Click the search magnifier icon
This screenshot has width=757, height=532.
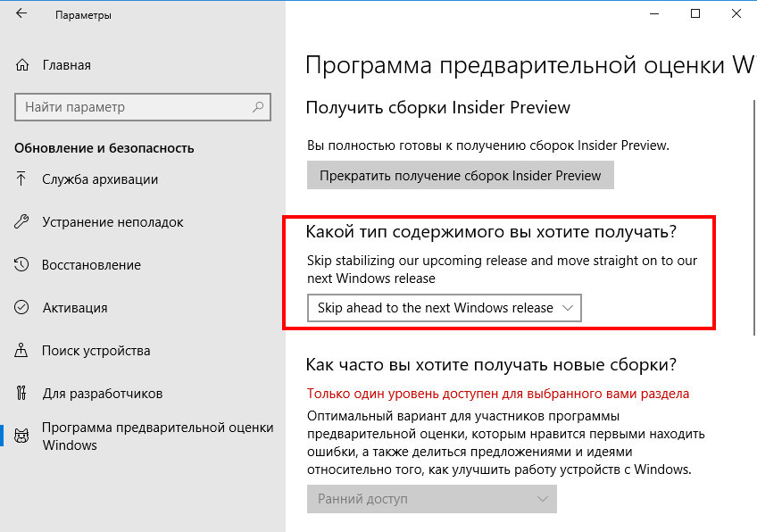[258, 107]
